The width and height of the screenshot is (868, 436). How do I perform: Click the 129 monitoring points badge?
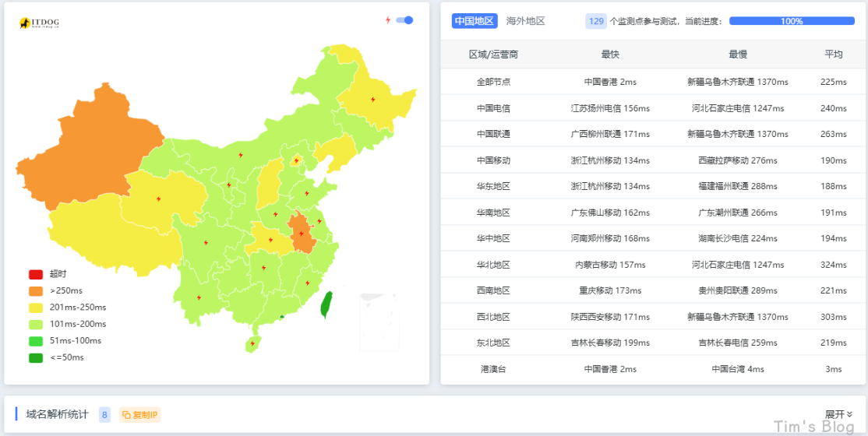click(x=596, y=21)
